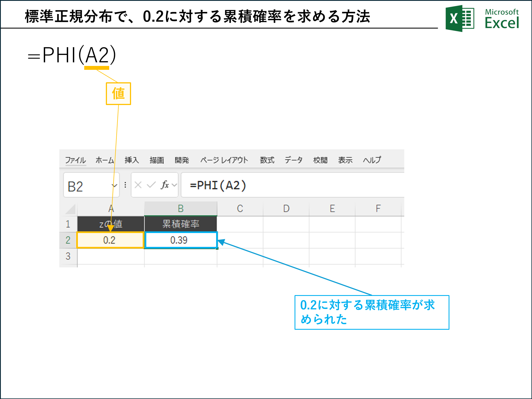
Task: Switch to the 数式 ribbon tab
Action: 267,160
